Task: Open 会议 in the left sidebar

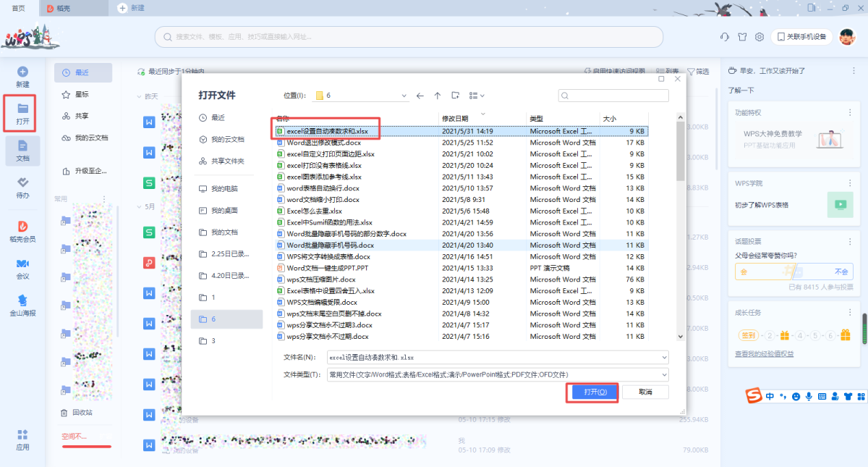Action: (x=22, y=268)
